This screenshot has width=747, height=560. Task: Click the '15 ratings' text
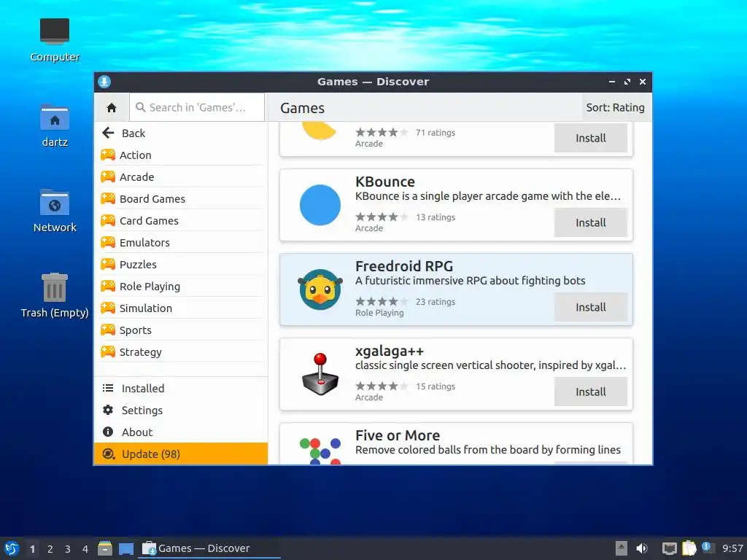pyautogui.click(x=436, y=386)
